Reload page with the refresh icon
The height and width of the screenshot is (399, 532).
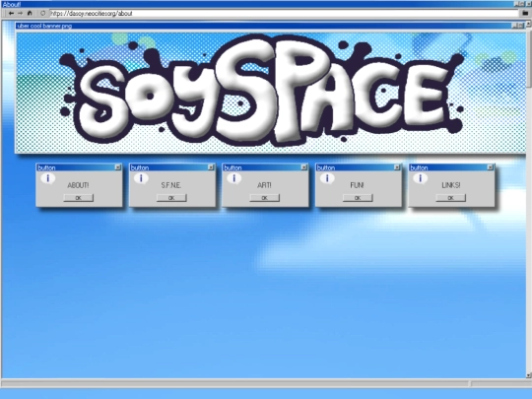point(42,13)
